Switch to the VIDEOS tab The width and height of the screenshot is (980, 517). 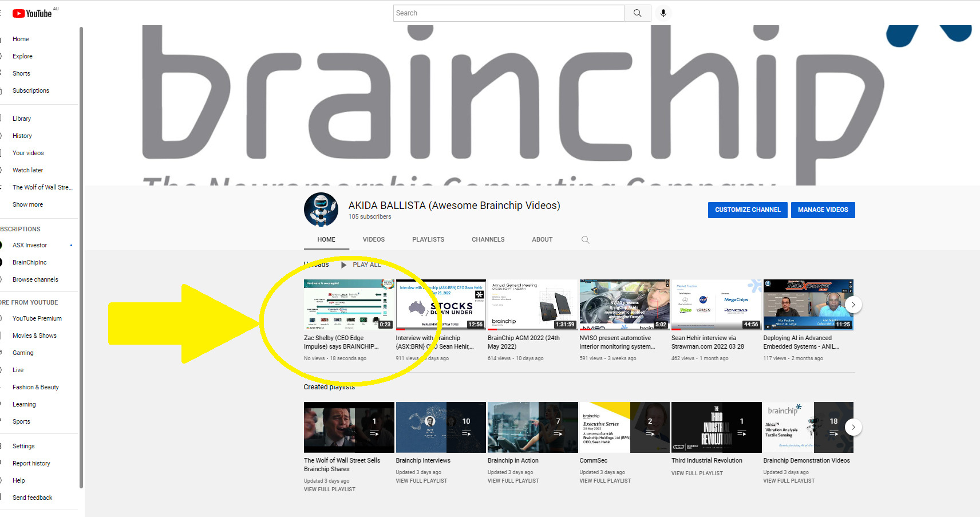(x=374, y=240)
